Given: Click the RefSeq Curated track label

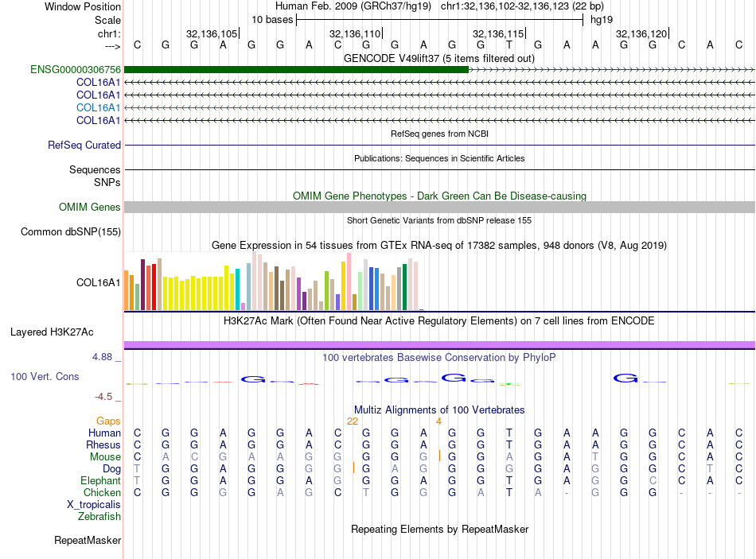Looking at the screenshot, I should (84, 145).
